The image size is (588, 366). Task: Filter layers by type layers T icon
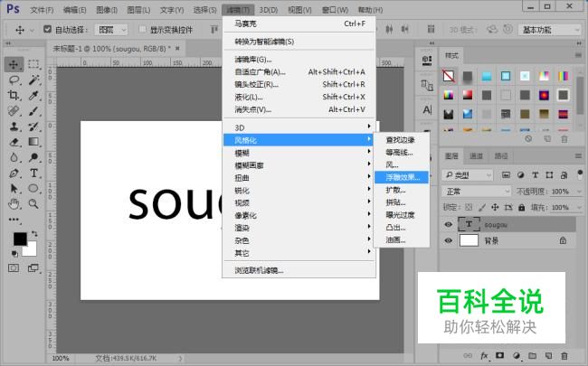tap(536, 175)
